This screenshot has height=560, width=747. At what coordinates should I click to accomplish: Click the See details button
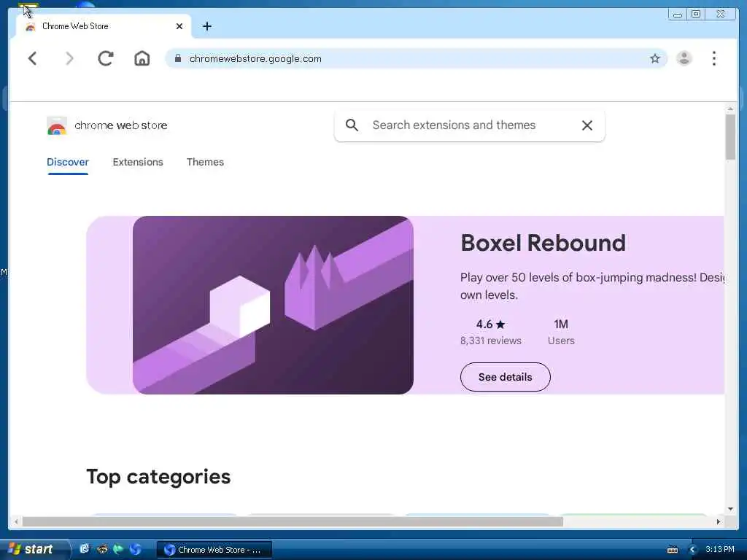pos(505,377)
